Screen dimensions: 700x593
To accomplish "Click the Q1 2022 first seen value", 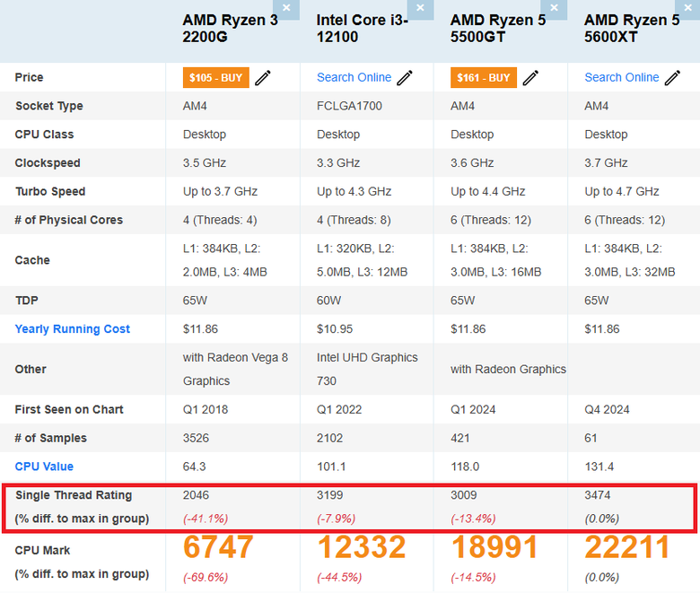I will click(x=339, y=410).
